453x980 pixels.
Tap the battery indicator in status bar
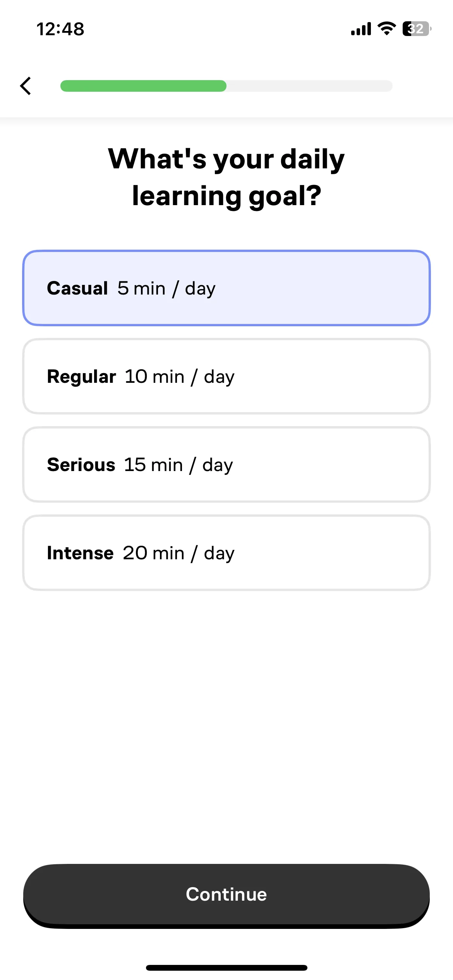[x=417, y=29]
